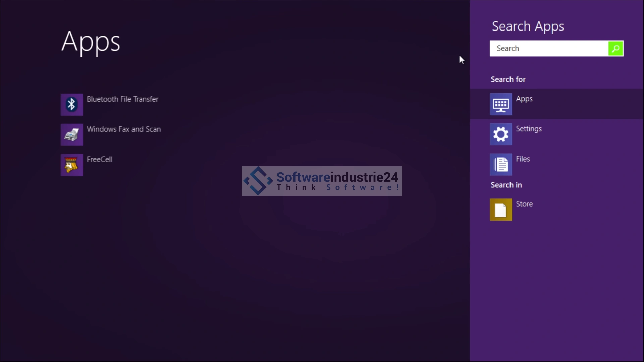
Task: Click the Softwareindustrie24 watermark logo
Action: point(322,181)
